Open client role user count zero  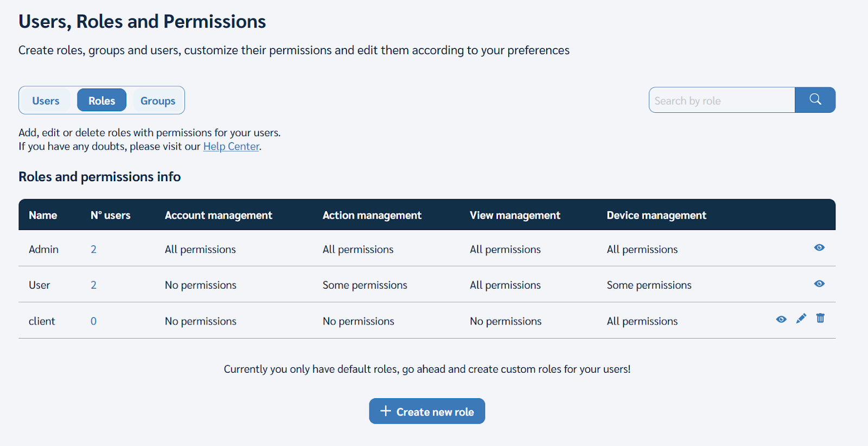93,321
